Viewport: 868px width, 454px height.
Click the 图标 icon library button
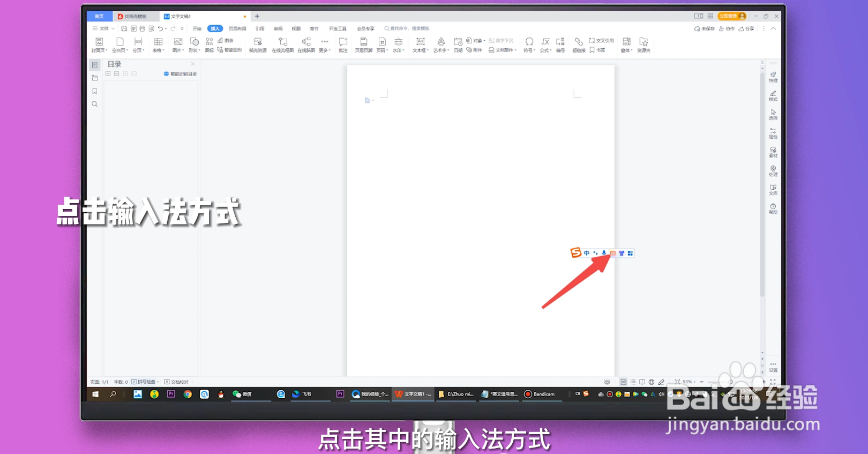point(209,45)
